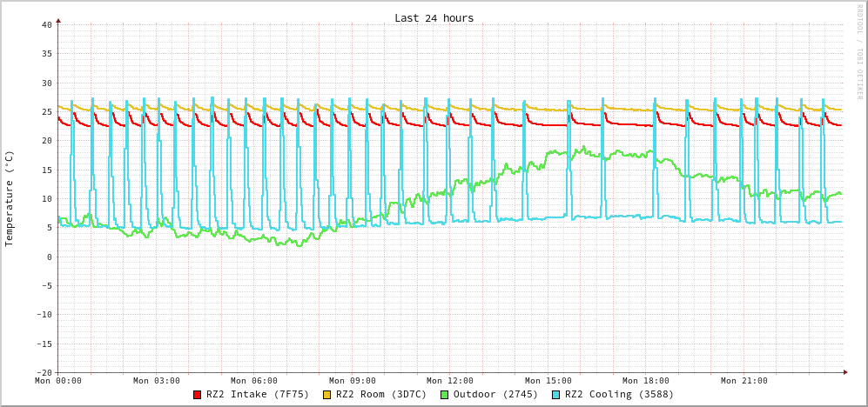Click the 'Mon 21:00' x-axis time label

[744, 381]
